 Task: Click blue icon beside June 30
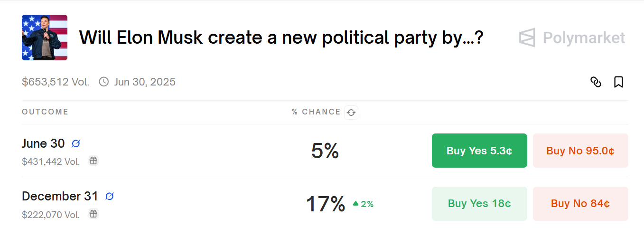76,143
